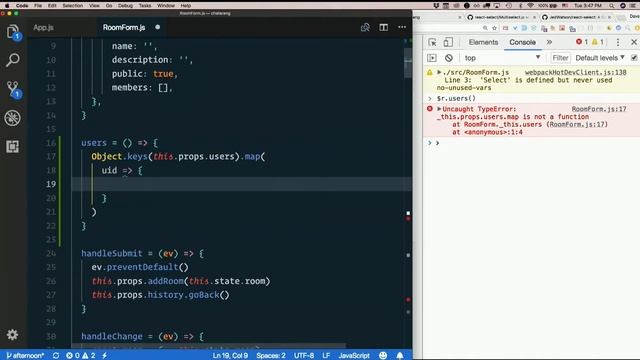640x360 pixels.
Task: Show the console sidebar icon
Action: 432,58
